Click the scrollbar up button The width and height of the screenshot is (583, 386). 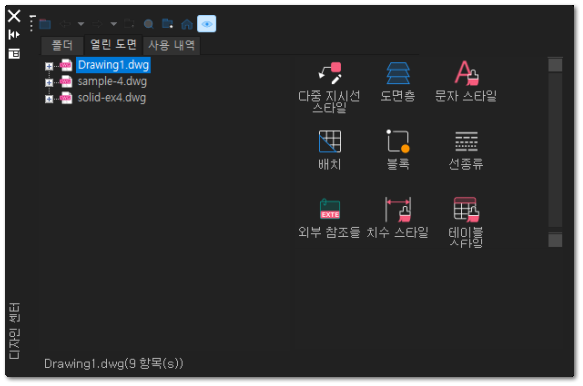coord(555,65)
